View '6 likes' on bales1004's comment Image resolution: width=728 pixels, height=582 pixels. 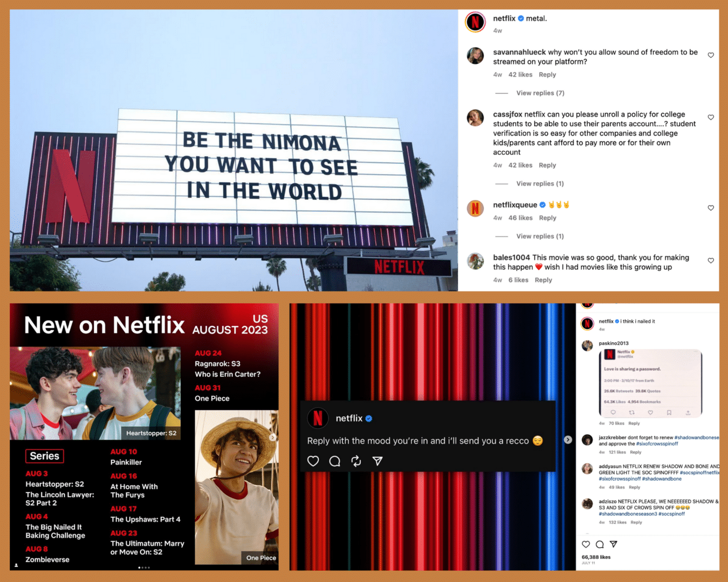click(518, 280)
